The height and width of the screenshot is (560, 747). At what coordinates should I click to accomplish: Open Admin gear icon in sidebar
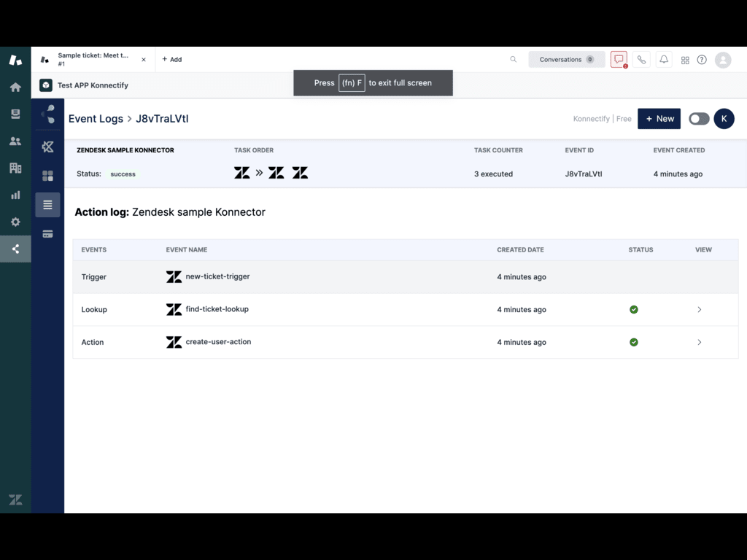click(15, 222)
